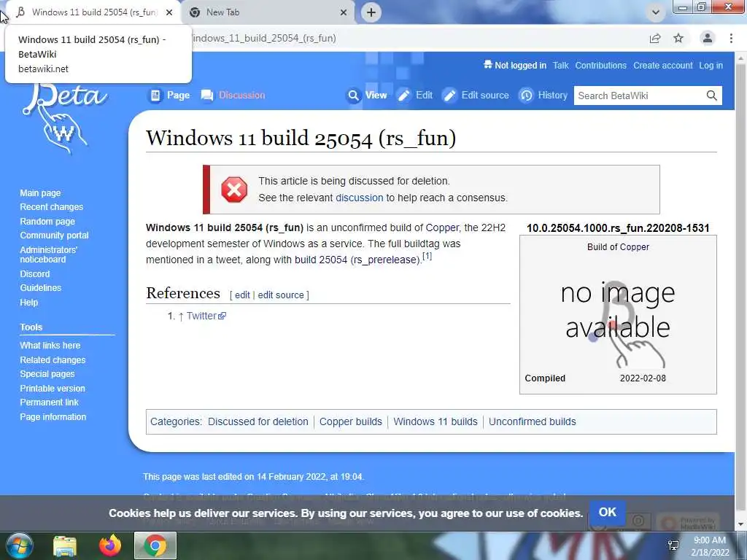747x560 pixels.
Task: Open a new browser tab
Action: [x=371, y=12]
